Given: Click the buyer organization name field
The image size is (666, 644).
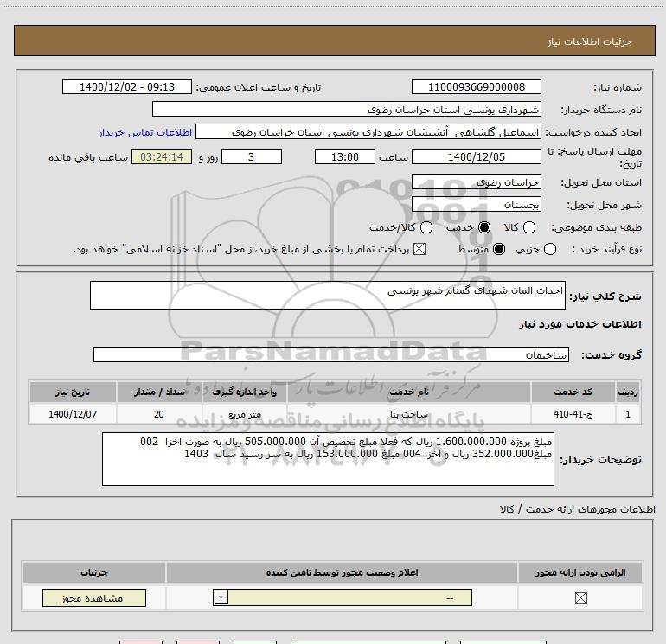Looking at the screenshot, I should (x=347, y=109).
